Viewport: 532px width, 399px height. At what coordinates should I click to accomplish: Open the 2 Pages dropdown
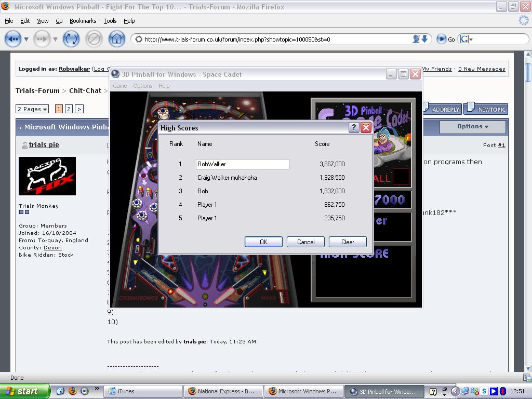tap(32, 109)
